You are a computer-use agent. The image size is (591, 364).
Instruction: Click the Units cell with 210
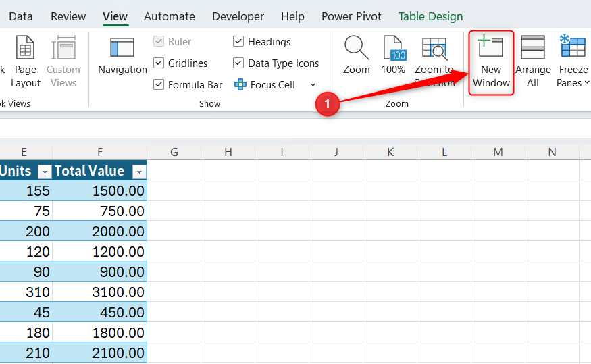[26, 353]
